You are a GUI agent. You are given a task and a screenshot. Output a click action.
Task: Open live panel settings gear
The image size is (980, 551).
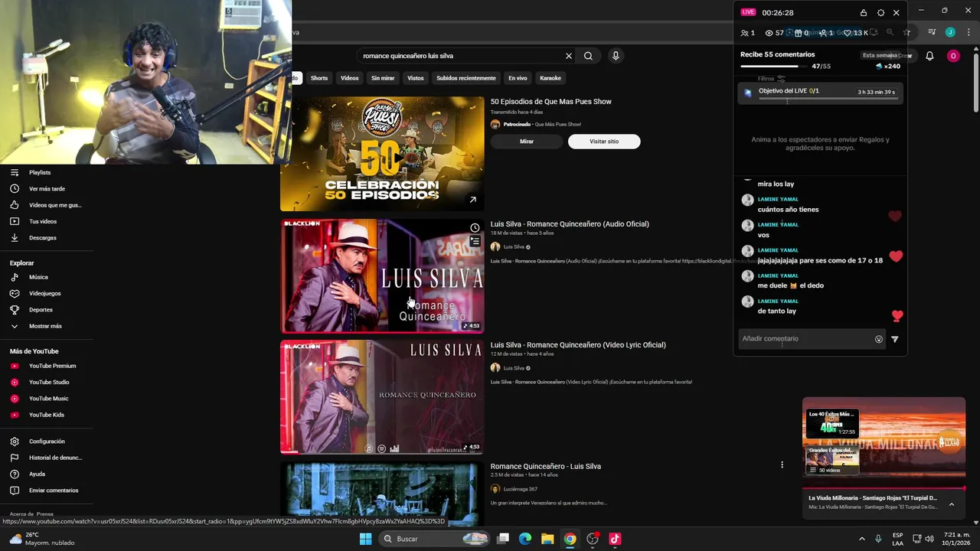tap(880, 13)
